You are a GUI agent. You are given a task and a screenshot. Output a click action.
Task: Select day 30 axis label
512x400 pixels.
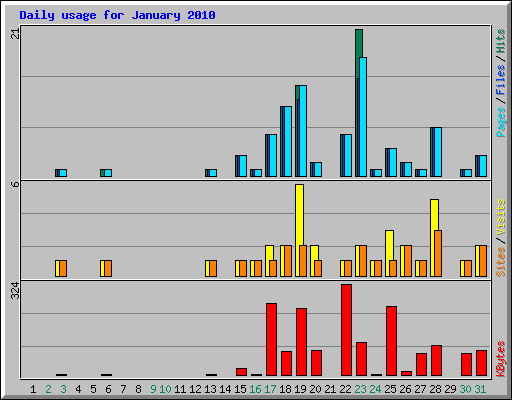click(x=465, y=389)
